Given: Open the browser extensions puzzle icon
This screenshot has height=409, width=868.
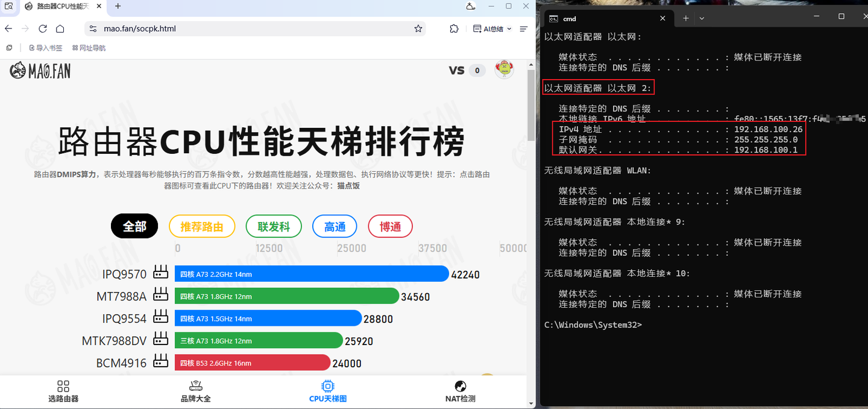Looking at the screenshot, I should [454, 28].
